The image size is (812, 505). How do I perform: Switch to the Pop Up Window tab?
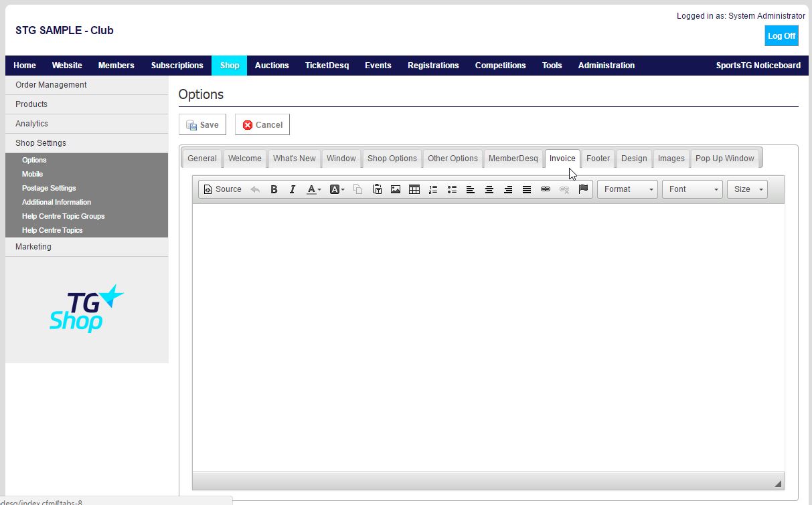click(x=725, y=159)
